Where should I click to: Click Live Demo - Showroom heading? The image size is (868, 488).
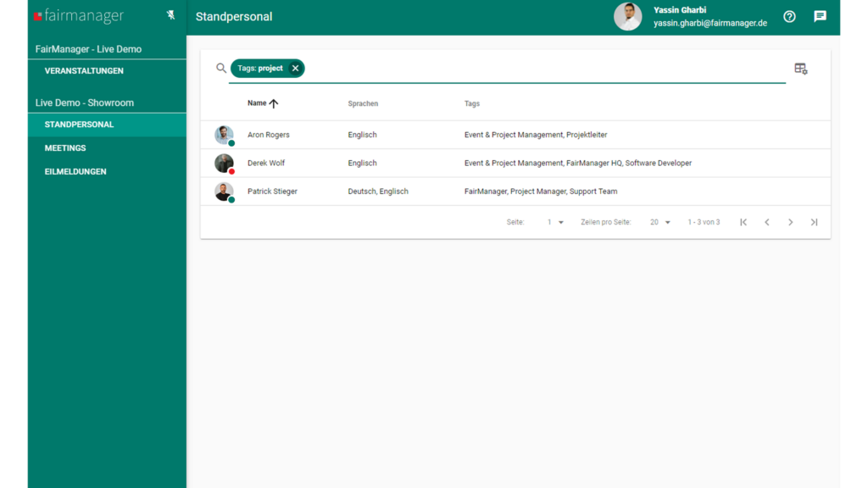[85, 103]
